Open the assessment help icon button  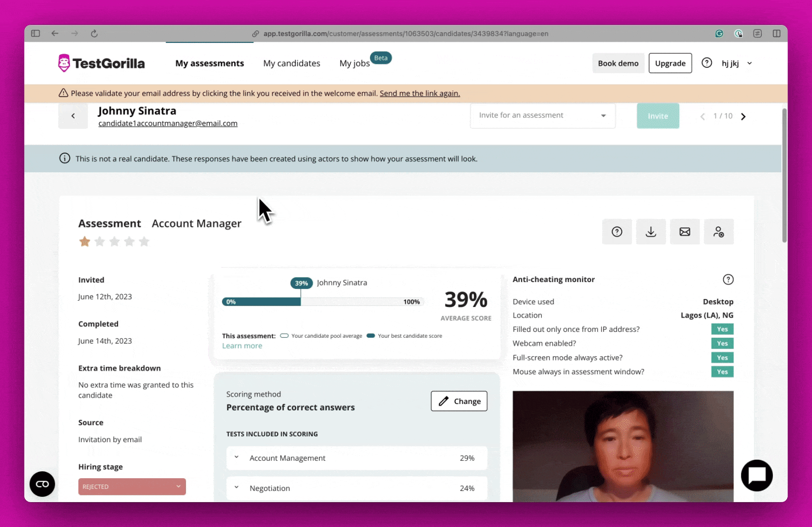(x=617, y=232)
